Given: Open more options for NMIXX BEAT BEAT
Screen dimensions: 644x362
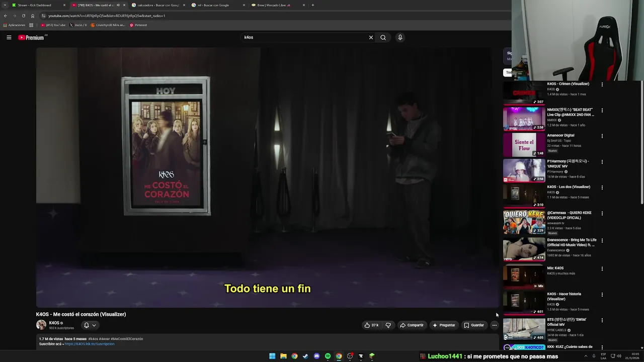Looking at the screenshot, I should pyautogui.click(x=602, y=110).
